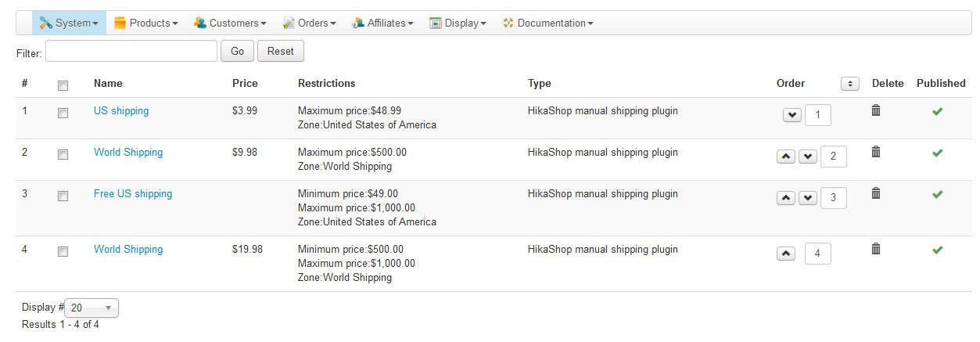Image resolution: width=980 pixels, height=342 pixels.
Task: Click the save order icon in header
Action: 849,84
